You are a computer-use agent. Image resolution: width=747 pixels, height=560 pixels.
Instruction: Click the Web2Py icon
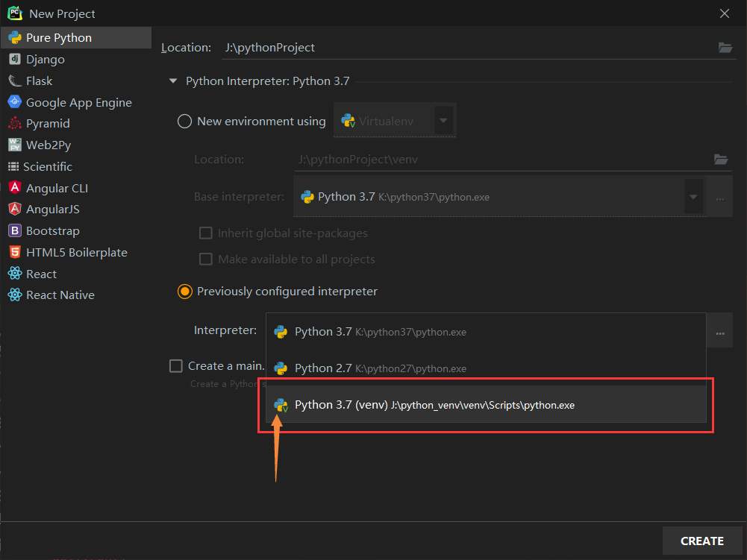(15, 144)
